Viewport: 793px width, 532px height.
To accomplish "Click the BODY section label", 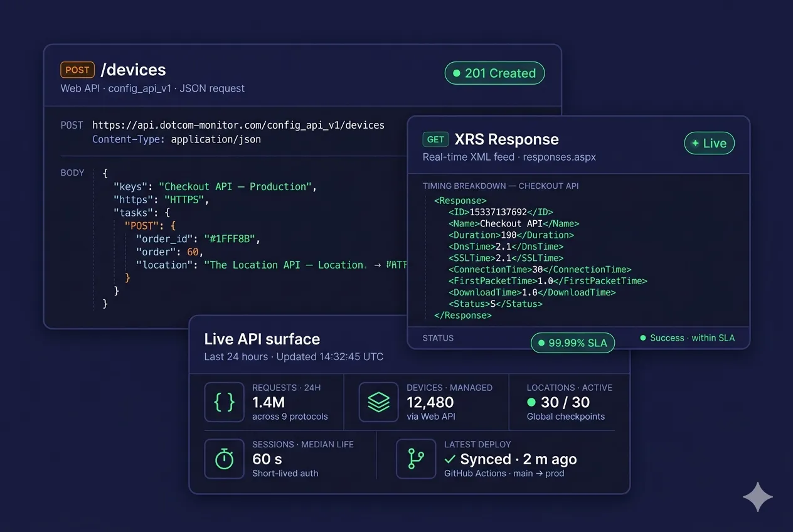I will pos(72,173).
